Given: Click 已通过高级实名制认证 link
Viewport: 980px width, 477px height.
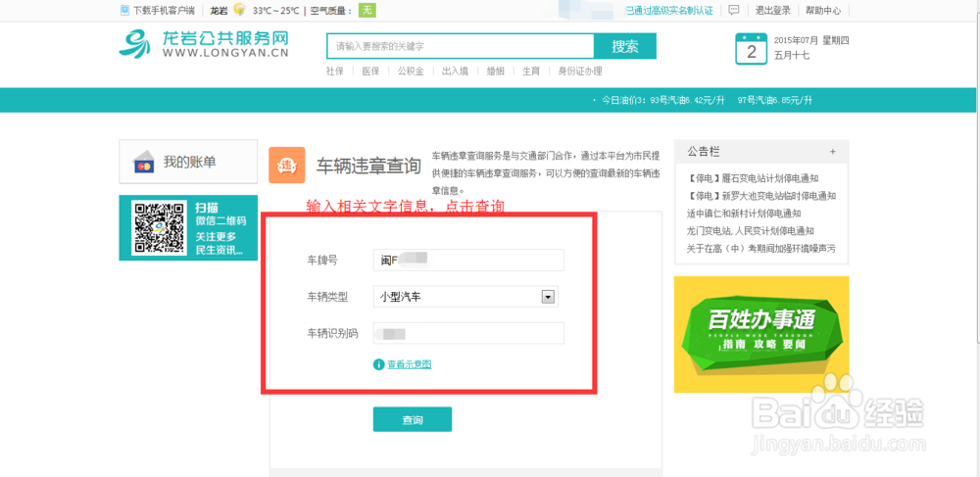Looking at the screenshot, I should [x=669, y=10].
